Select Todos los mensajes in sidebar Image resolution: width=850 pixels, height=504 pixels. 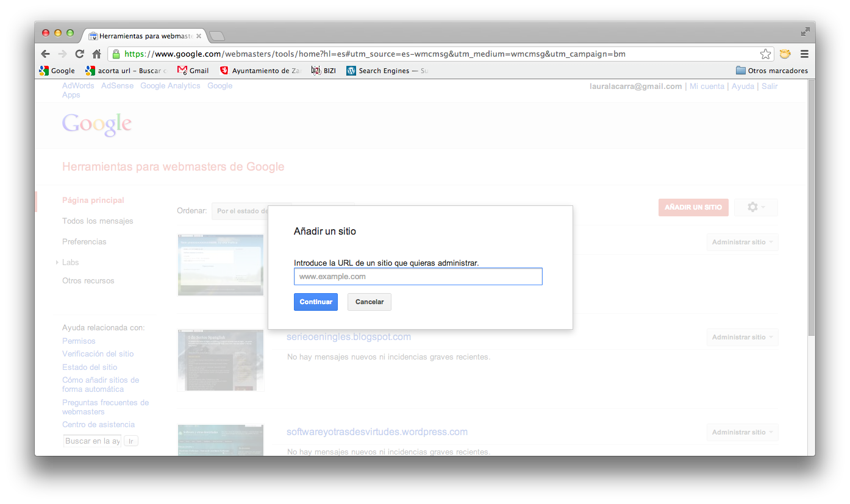tap(98, 221)
